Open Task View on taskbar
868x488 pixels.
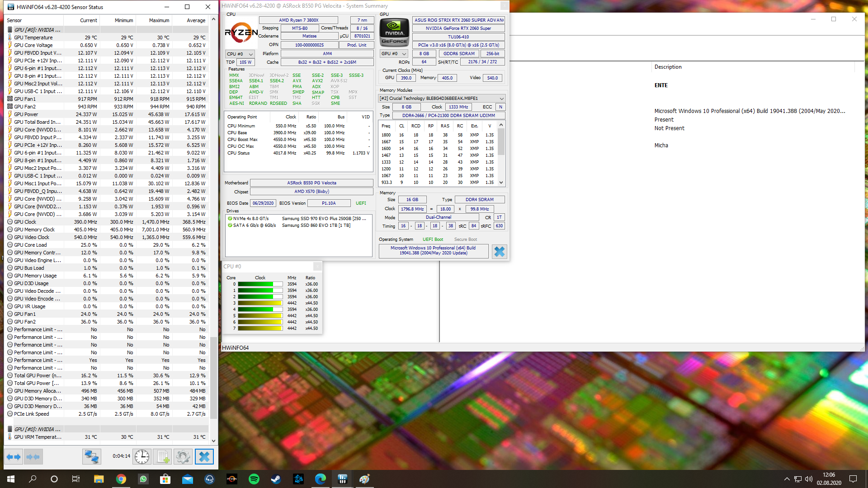coord(76,479)
